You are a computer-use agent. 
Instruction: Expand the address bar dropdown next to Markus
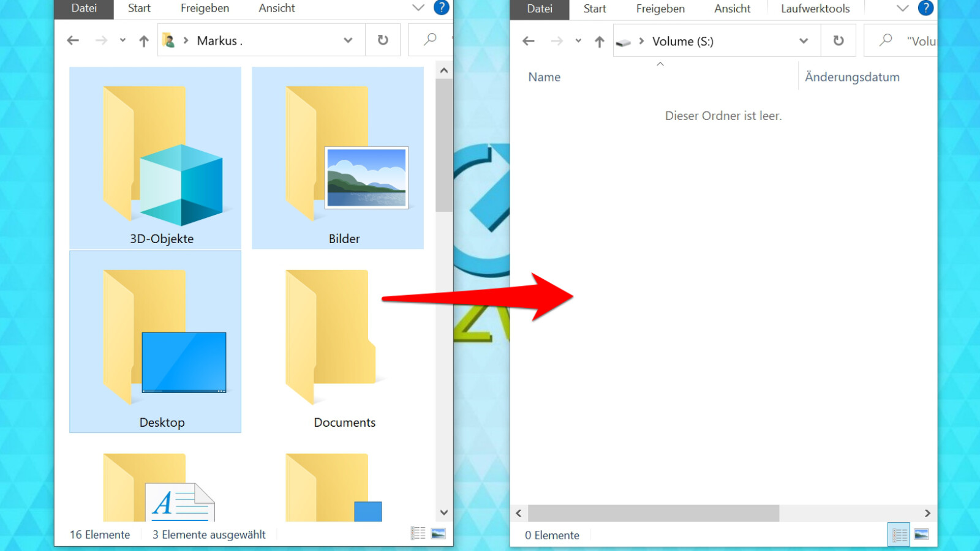pyautogui.click(x=348, y=40)
